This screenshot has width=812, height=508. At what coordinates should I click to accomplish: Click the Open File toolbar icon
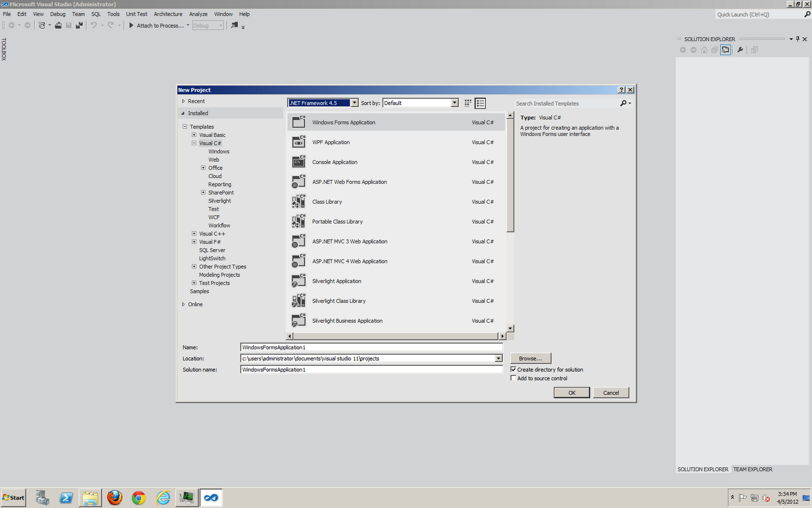click(58, 25)
